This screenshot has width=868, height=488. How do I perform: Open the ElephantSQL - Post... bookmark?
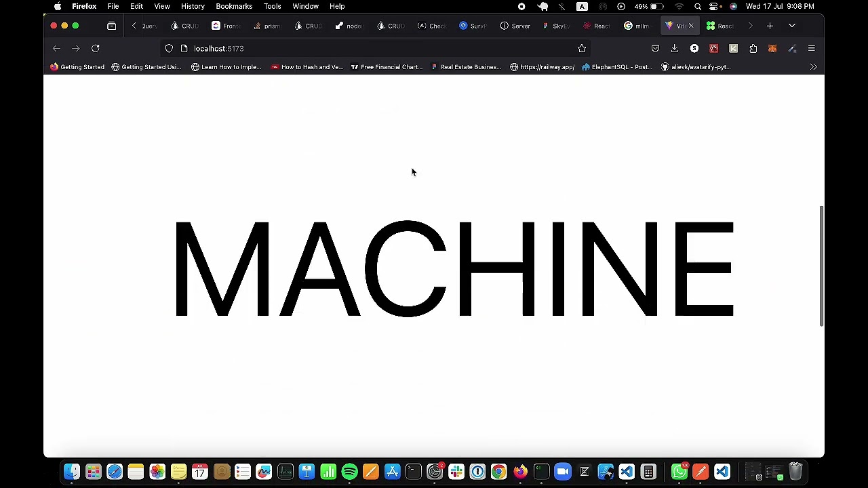[616, 66]
